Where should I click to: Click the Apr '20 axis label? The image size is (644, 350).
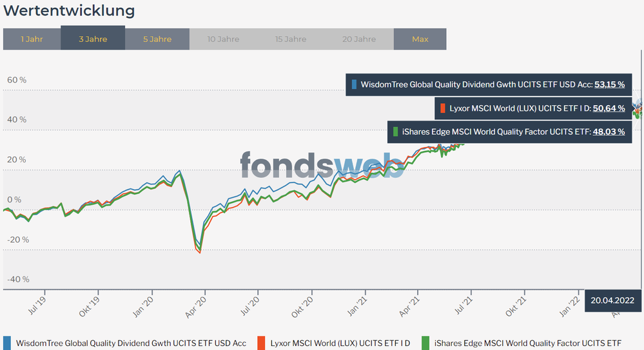[195, 307]
